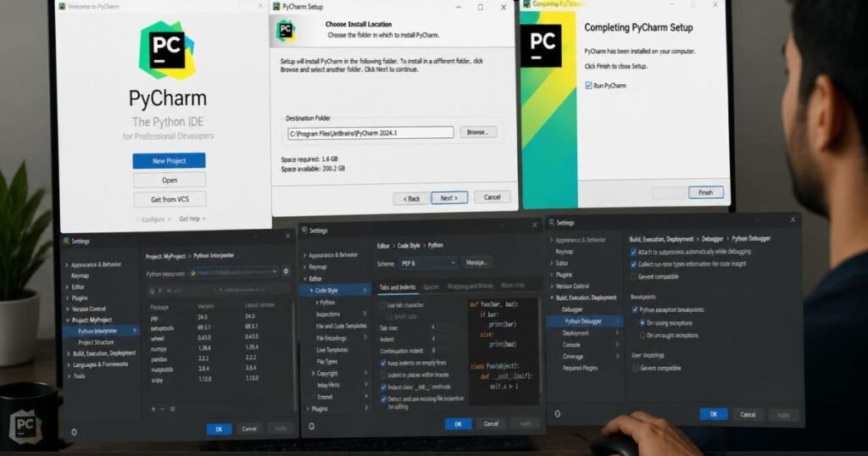Click the black PC logo in the Completing PyCharm Setup window
The width and height of the screenshot is (868, 456).
tap(541, 47)
